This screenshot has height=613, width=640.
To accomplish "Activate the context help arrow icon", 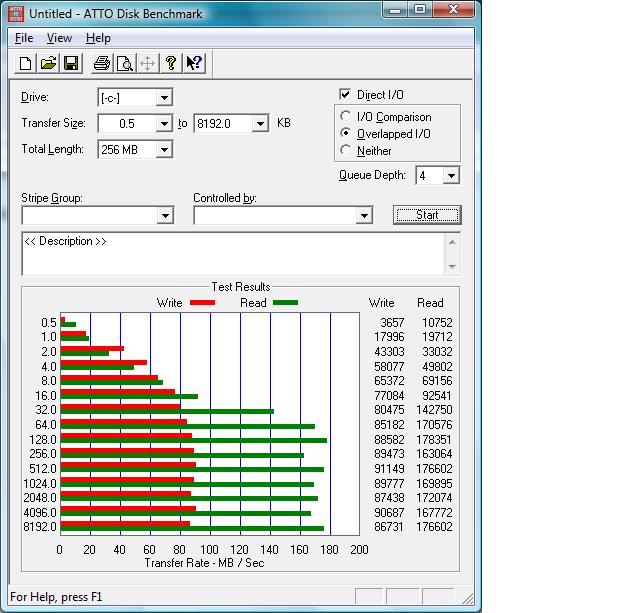I will click(194, 63).
